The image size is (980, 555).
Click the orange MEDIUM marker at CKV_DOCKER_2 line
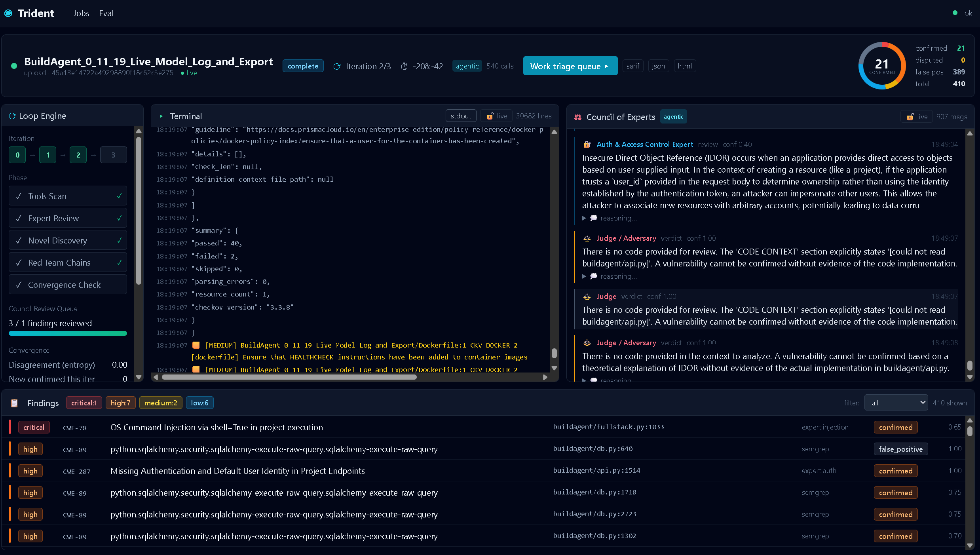196,345
